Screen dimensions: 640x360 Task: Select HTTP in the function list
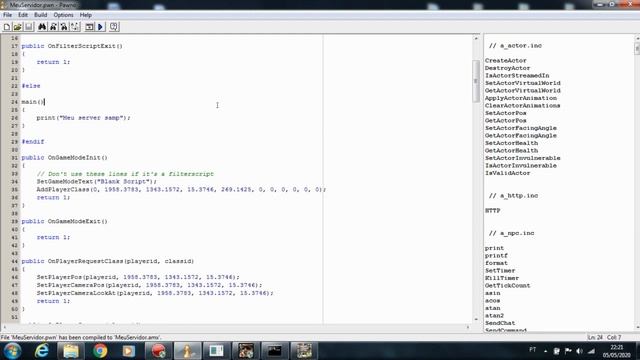492,211
